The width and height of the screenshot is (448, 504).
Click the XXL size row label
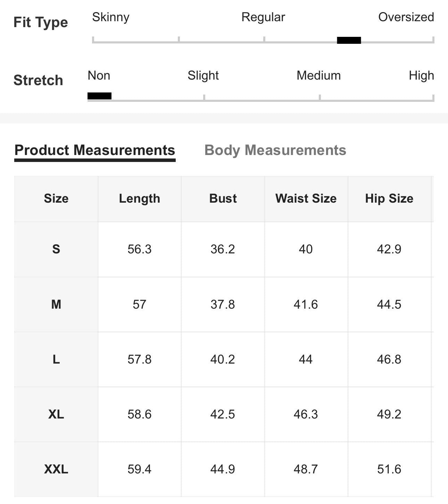56,470
